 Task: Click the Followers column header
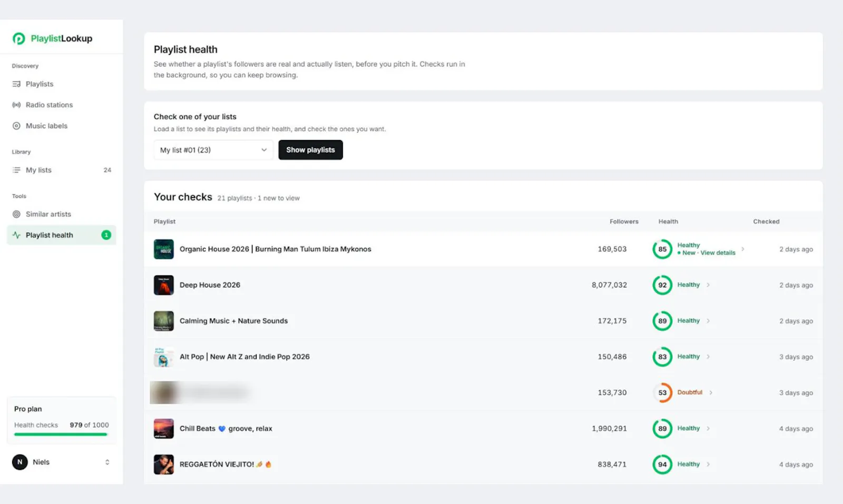[x=624, y=222]
